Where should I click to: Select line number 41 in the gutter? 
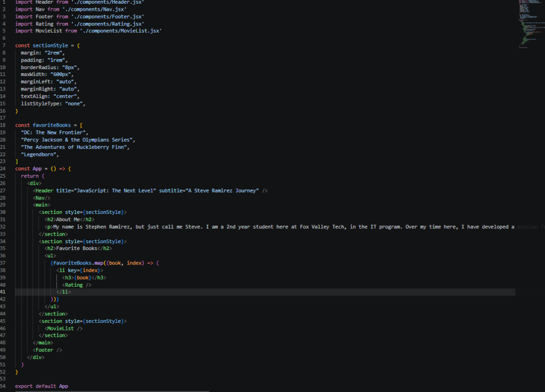tap(3, 292)
